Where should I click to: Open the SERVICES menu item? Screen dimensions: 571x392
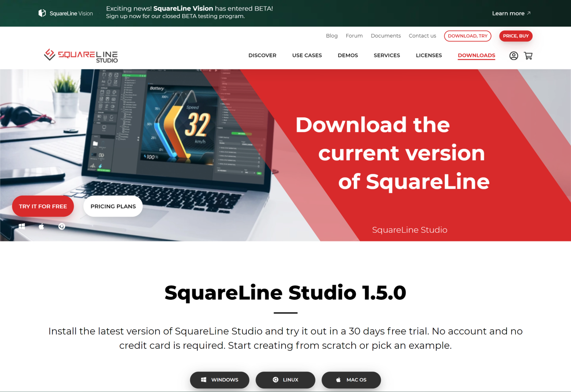click(387, 55)
